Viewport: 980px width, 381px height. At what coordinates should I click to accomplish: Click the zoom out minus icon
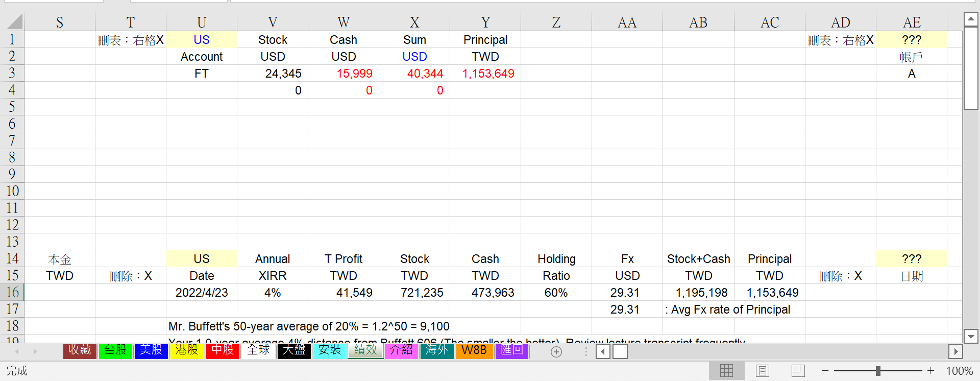tap(825, 371)
